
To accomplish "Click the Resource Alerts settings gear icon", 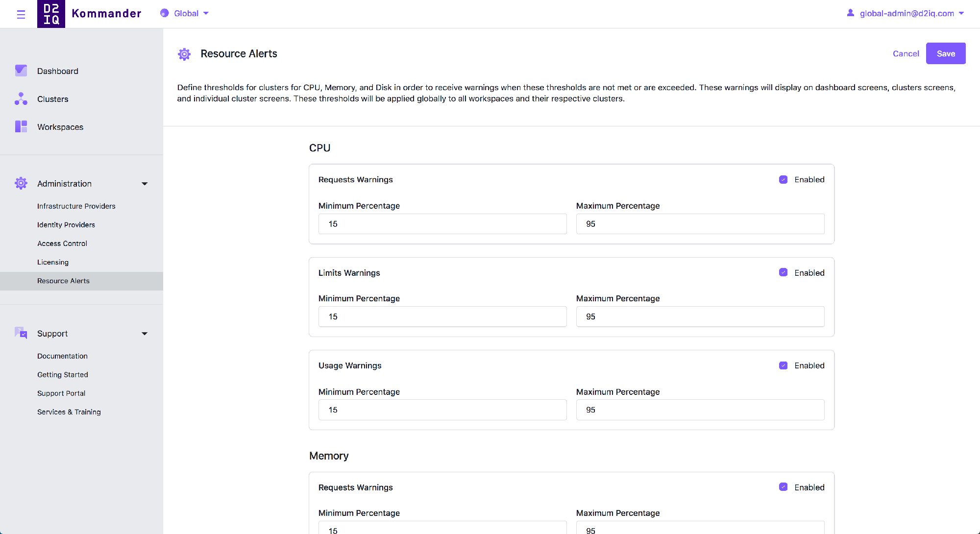I will click(x=184, y=54).
